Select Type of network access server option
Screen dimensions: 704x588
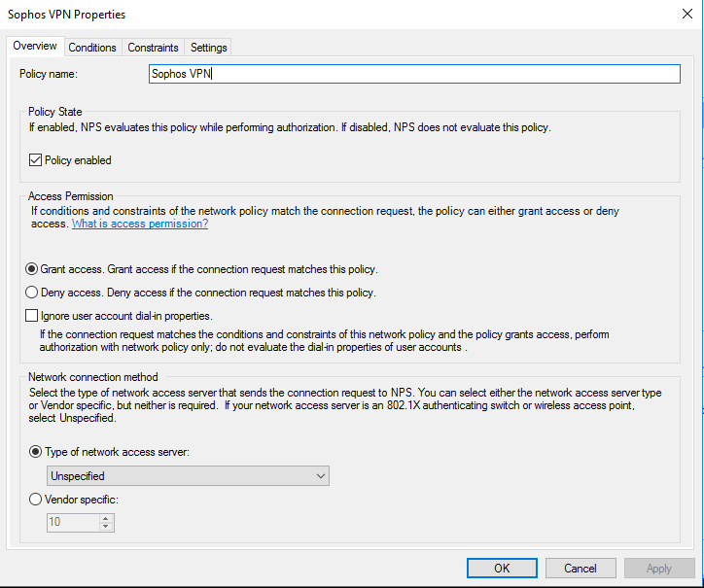(x=35, y=452)
